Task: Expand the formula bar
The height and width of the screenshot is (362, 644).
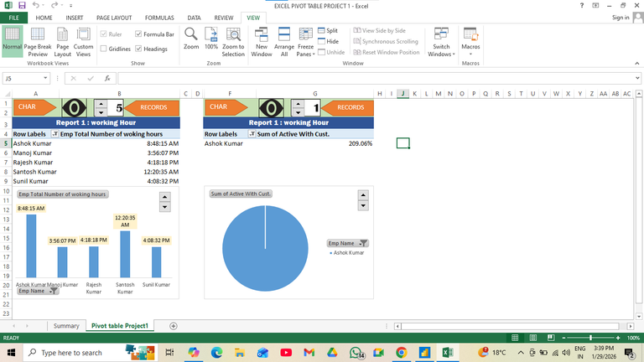Action: click(x=637, y=78)
